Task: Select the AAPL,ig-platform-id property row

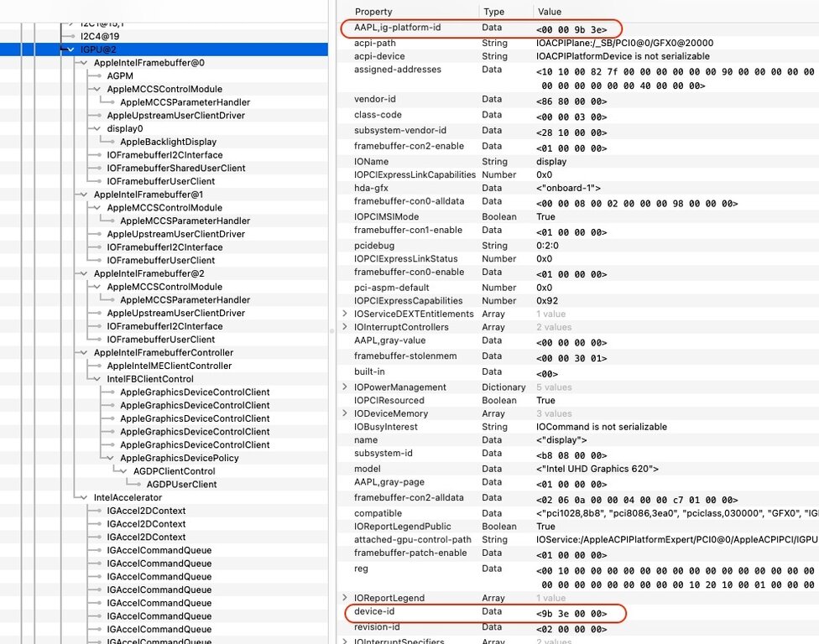Action: (577, 29)
